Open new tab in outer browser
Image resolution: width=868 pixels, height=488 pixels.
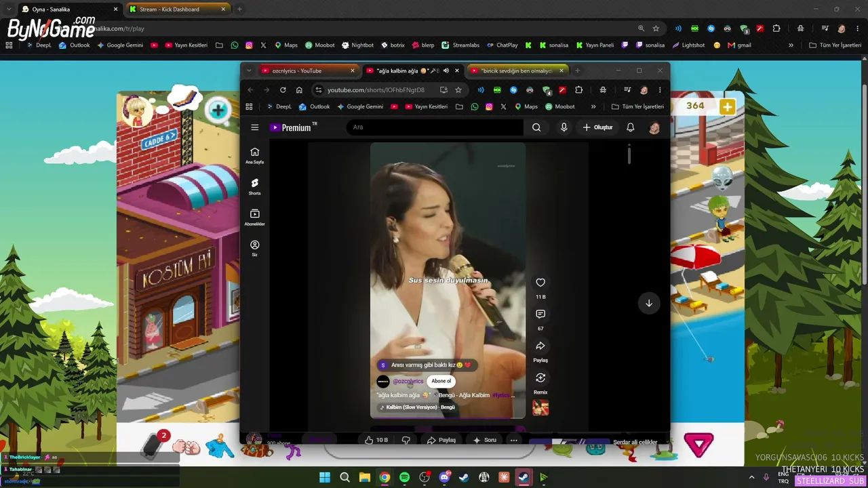pyautogui.click(x=239, y=9)
